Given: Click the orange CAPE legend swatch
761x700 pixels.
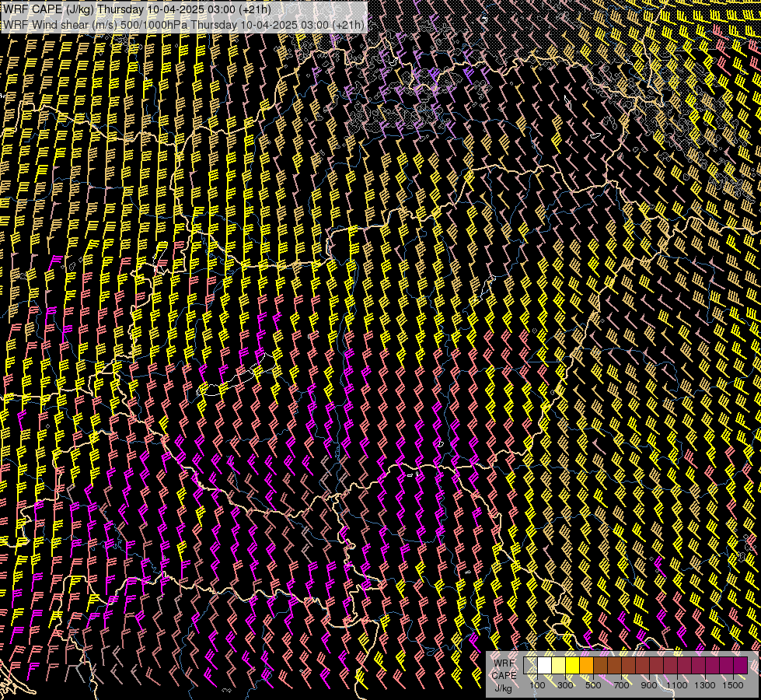Looking at the screenshot, I should pos(586,665).
